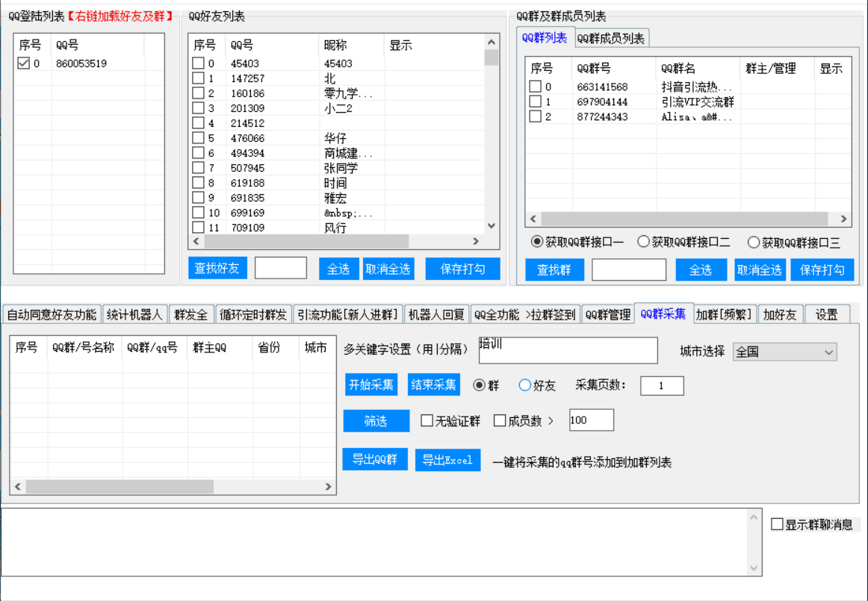Click left scroll arrow under collection results table

(x=18, y=487)
